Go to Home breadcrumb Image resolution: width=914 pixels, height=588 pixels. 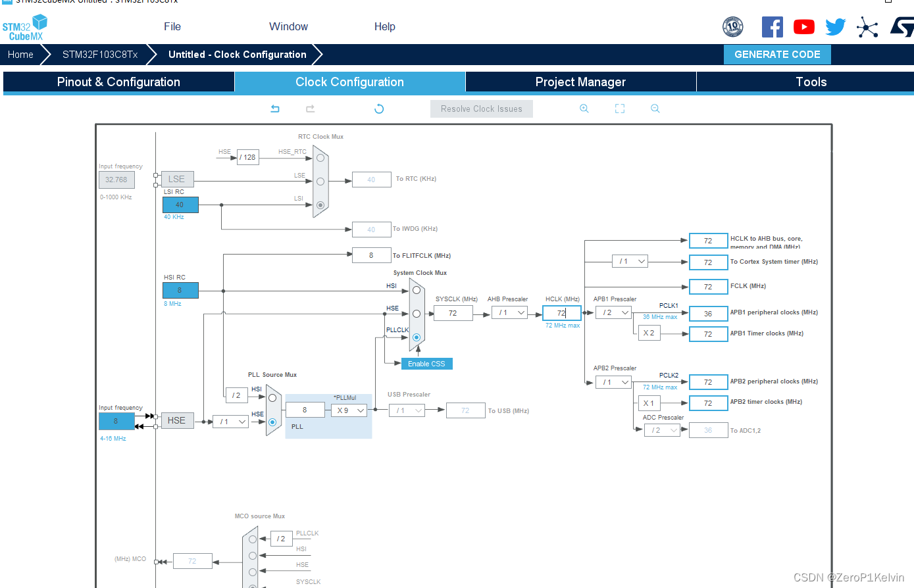pyautogui.click(x=20, y=55)
